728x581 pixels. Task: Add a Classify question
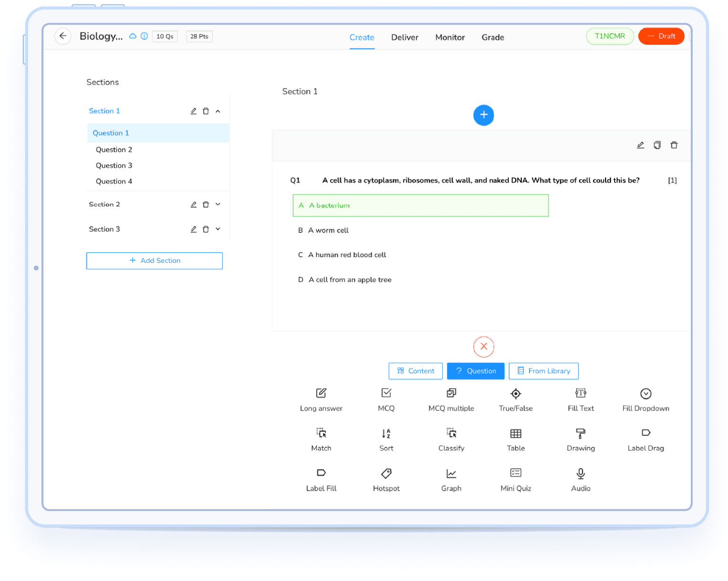click(451, 440)
